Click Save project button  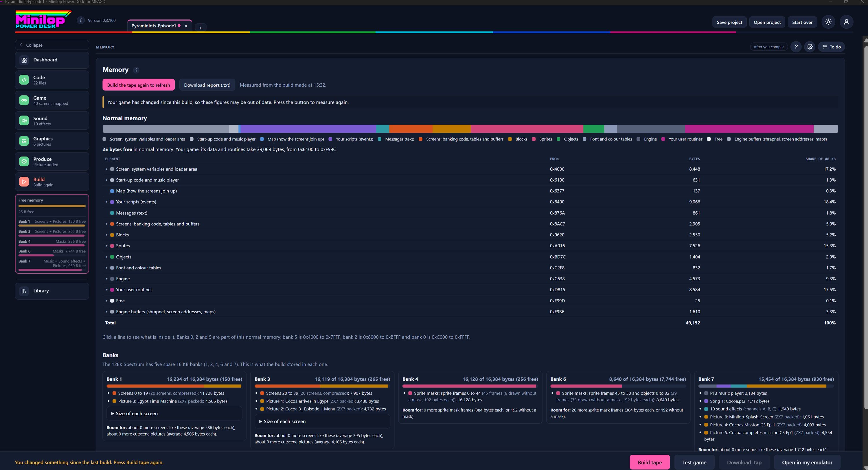729,22
